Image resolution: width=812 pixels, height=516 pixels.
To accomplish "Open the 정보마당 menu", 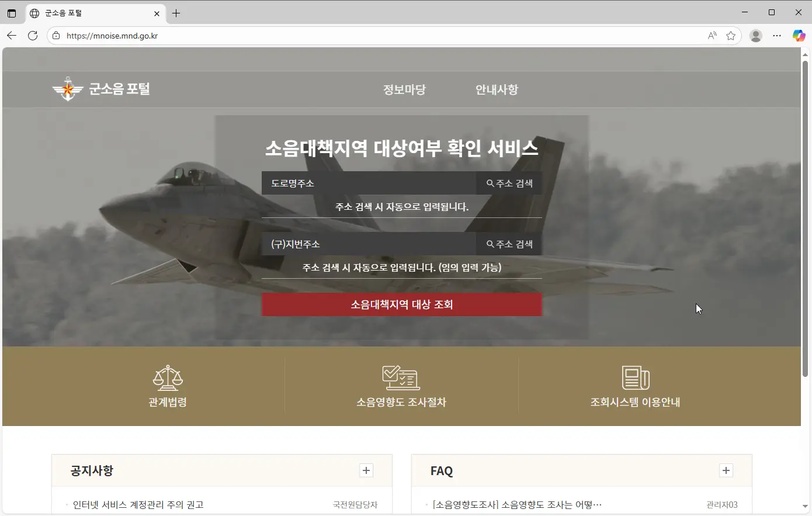I will pyautogui.click(x=404, y=89).
